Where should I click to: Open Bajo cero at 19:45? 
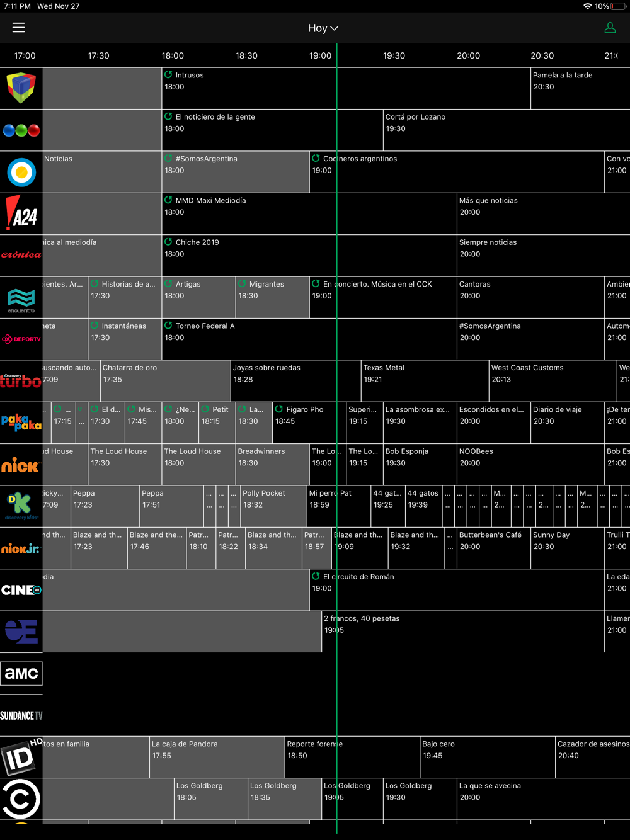point(488,758)
